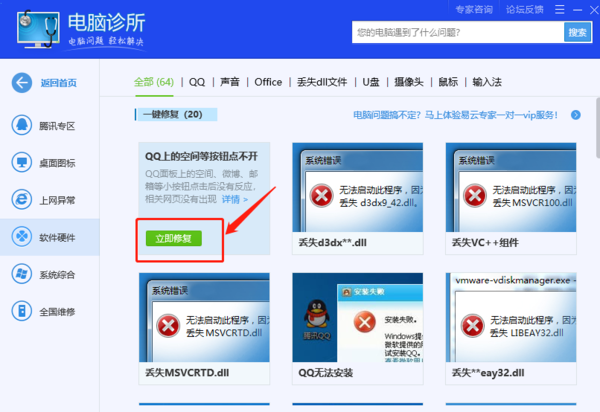Open the 摄像头 category tab
600x412 pixels.
coord(409,82)
